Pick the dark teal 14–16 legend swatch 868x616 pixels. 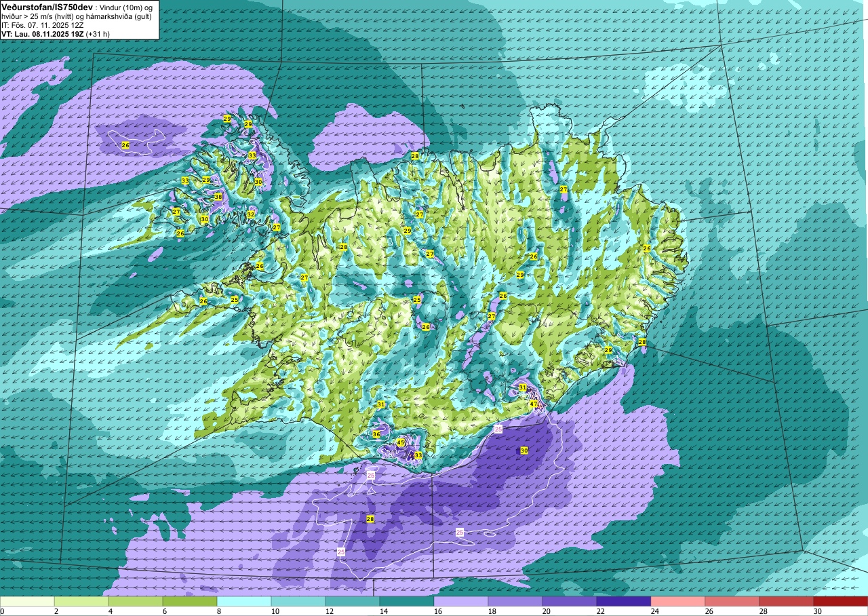click(x=407, y=601)
